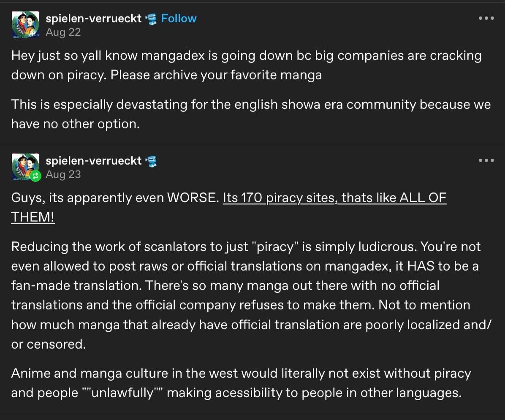Image resolution: width=505 pixels, height=420 pixels.
Task: Open spielen-verrueckt username on the Aug 23 post
Action: [x=93, y=161]
